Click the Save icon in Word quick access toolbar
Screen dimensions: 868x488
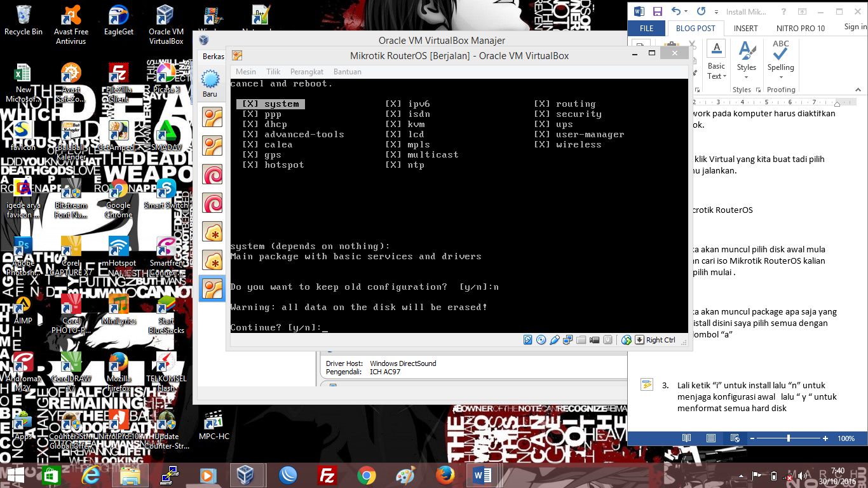(657, 11)
